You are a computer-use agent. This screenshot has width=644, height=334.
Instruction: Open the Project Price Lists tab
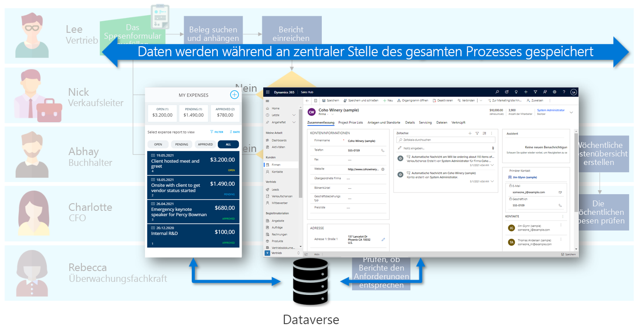tap(351, 122)
